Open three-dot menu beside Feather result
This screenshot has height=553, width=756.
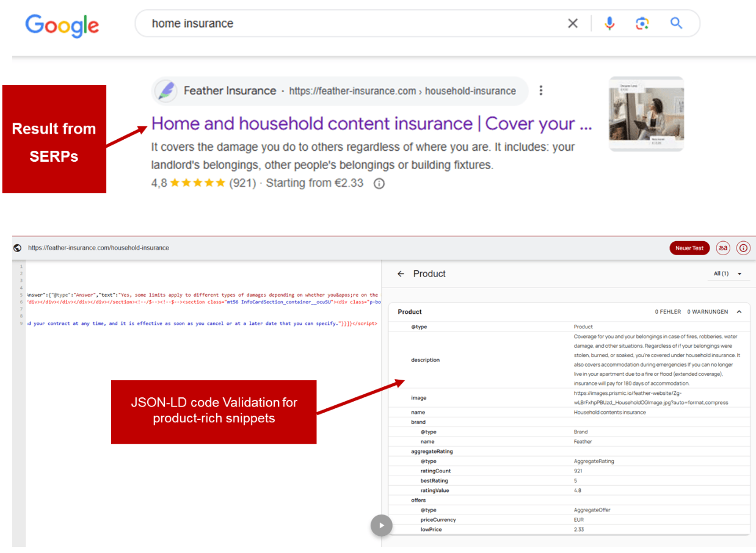point(540,91)
